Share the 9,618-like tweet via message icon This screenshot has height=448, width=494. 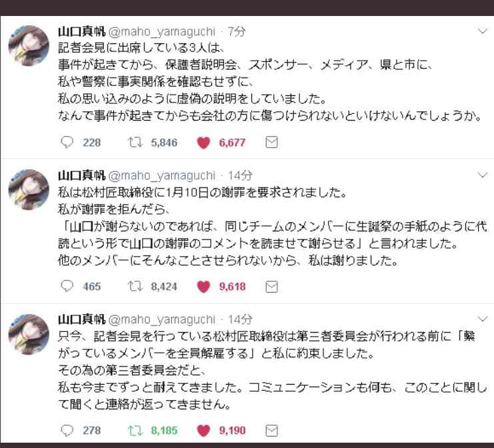[271, 286]
